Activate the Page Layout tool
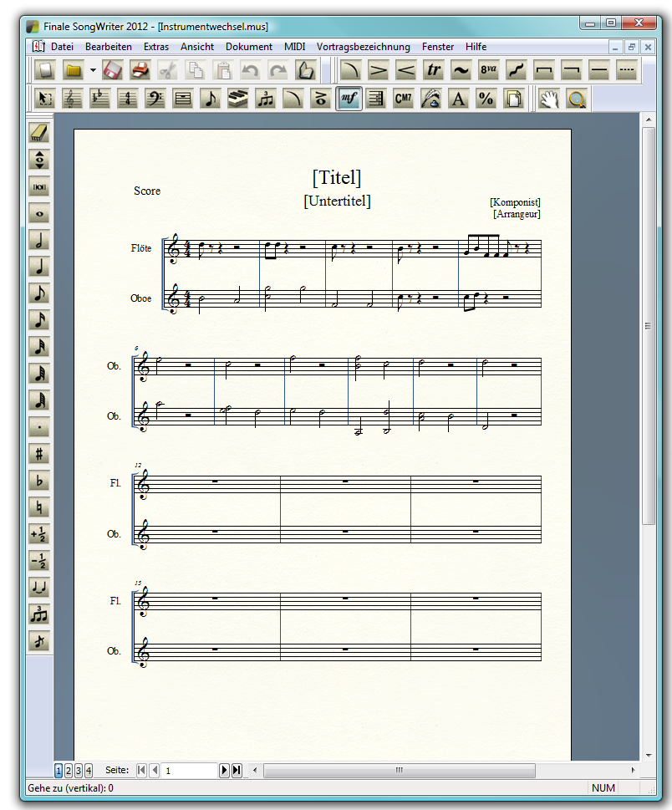 click(514, 98)
